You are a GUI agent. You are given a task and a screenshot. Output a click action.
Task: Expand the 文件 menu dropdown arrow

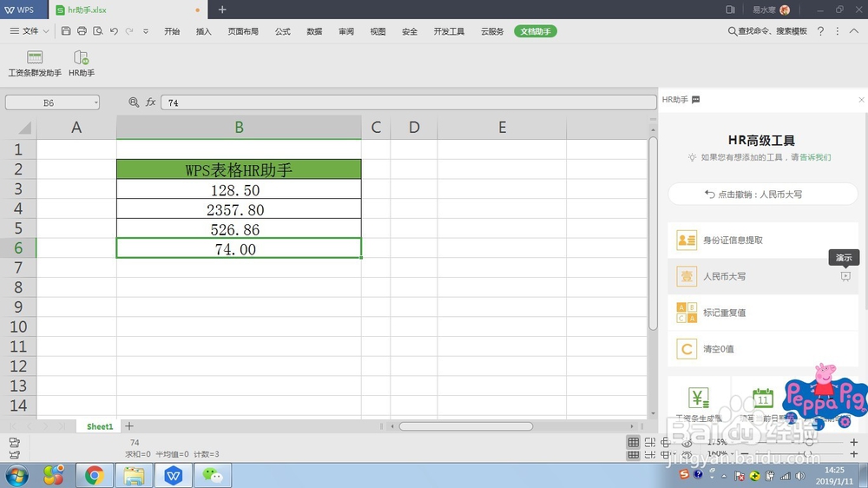point(46,31)
